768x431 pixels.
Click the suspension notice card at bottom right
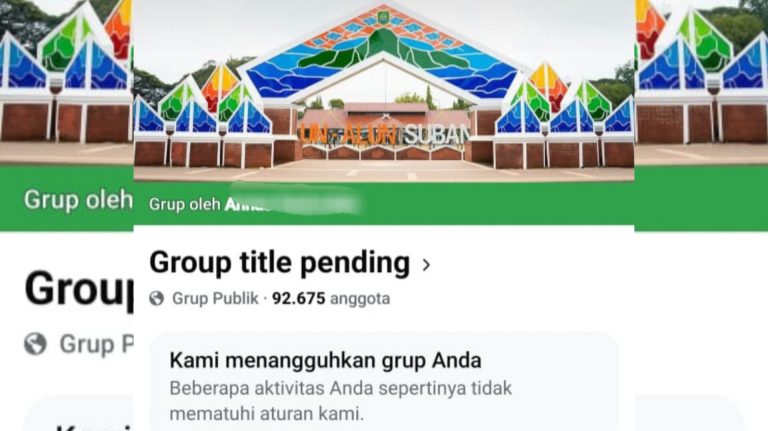pos(690,414)
